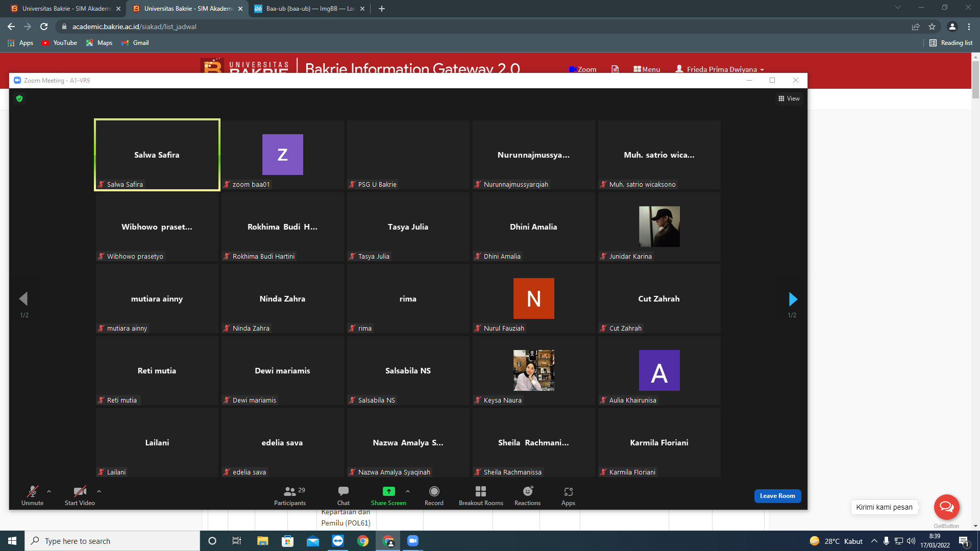The height and width of the screenshot is (551, 980).
Task: Click Aulia Khairunisa's A avatar
Action: coord(659,370)
